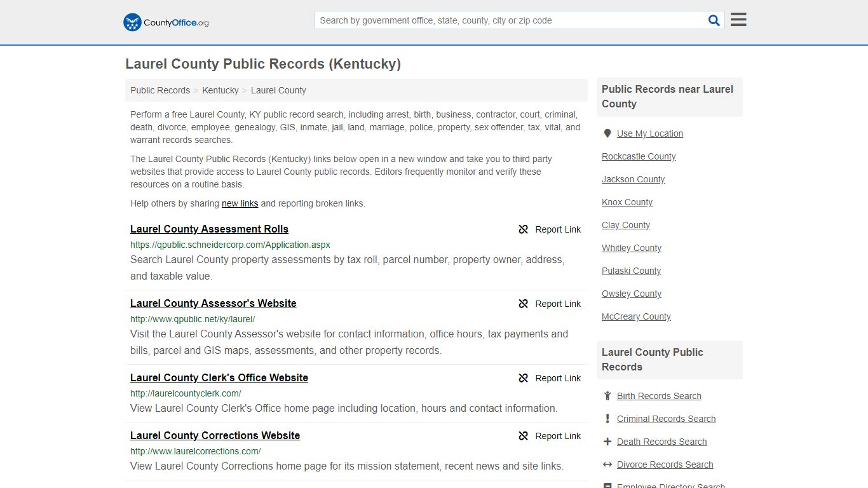The height and width of the screenshot is (488, 868).
Task: Select Laurel County breadcrumb
Action: [x=278, y=90]
